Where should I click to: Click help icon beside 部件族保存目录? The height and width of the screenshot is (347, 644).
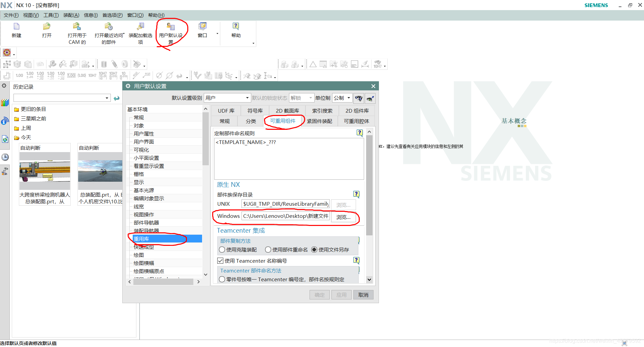(x=356, y=194)
